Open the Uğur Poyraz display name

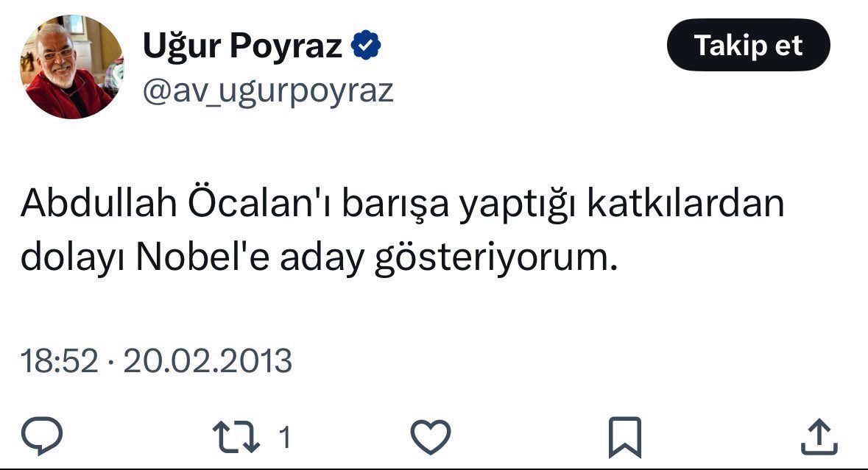pyautogui.click(x=242, y=46)
